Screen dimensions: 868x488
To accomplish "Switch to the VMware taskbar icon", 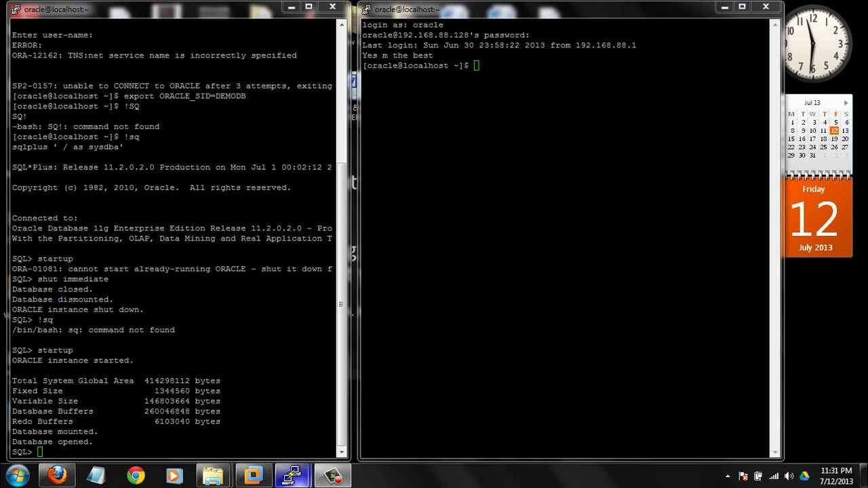I will point(253,476).
